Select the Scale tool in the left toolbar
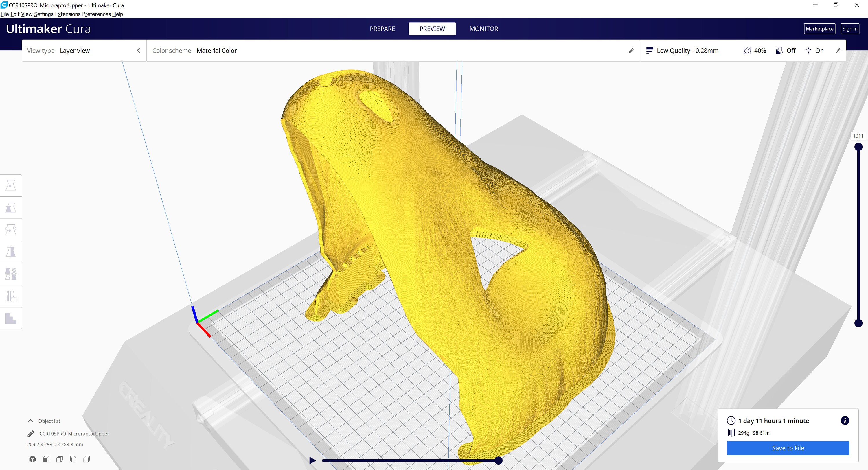The height and width of the screenshot is (470, 868). (x=11, y=208)
